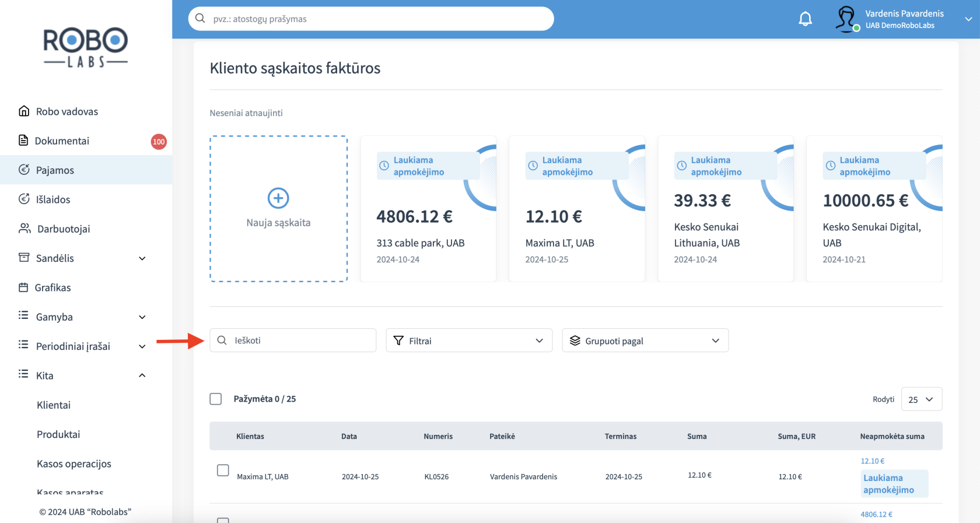The width and height of the screenshot is (980, 523).
Task: Sort by Terminas column header
Action: (621, 436)
